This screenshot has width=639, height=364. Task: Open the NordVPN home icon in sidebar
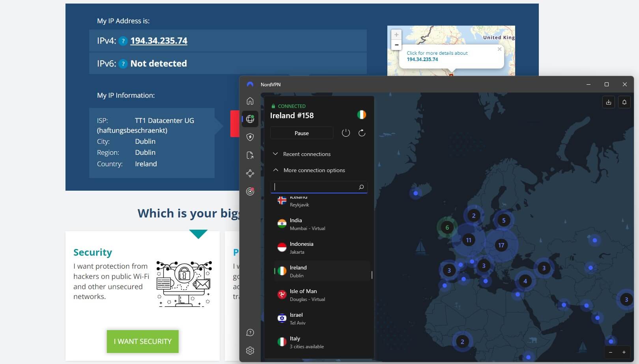[250, 101]
